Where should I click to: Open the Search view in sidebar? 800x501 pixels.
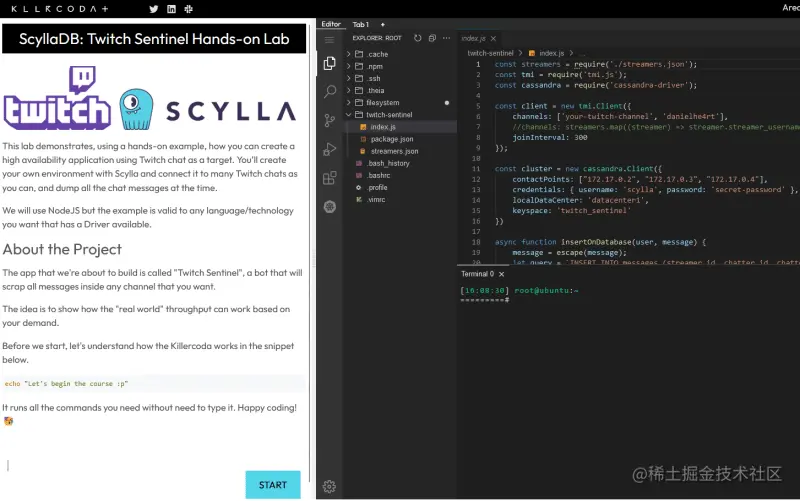tap(330, 92)
